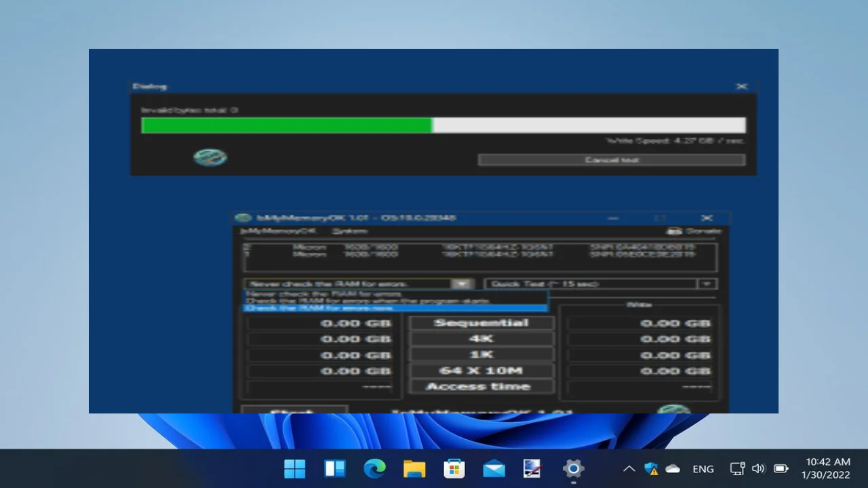Open the network status tray icon
Viewport: 868px width, 488px height.
[x=737, y=468]
